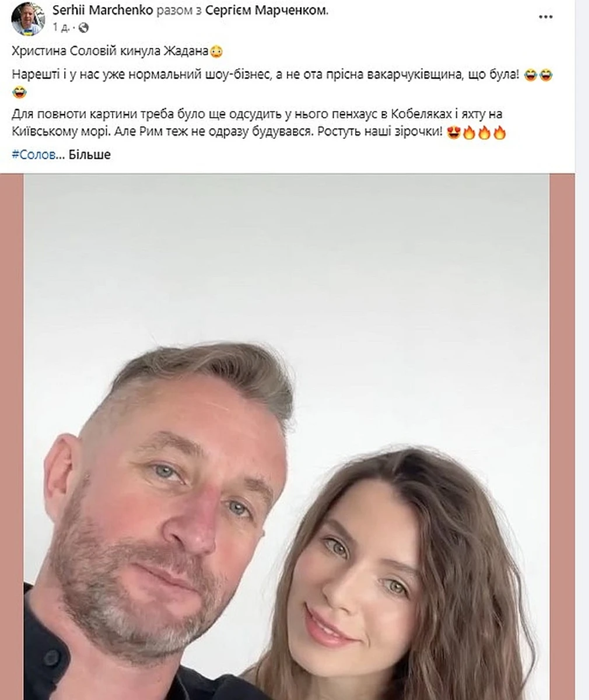Open the three-dot post options menu
Viewport: 589px width, 700px height.
pos(546,17)
